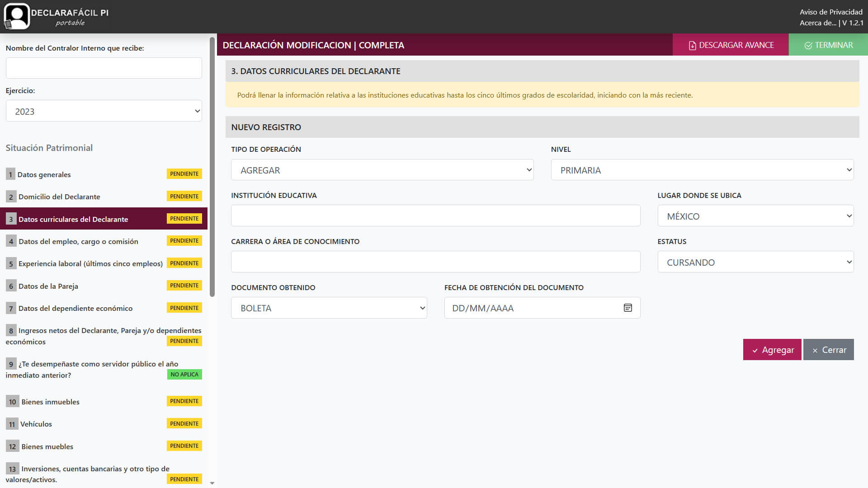This screenshot has width=868, height=488.
Task: Go to Datos generales section
Action: (x=104, y=174)
